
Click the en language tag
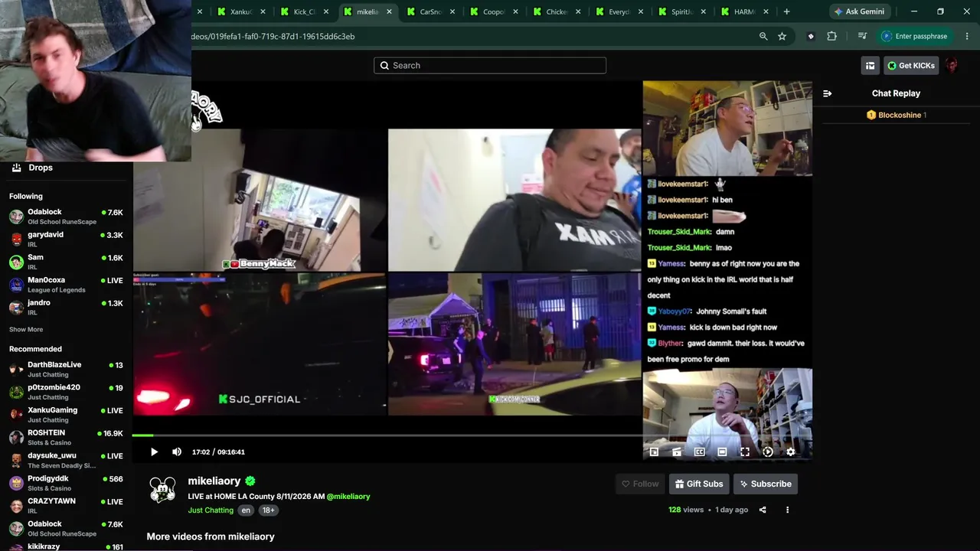tap(246, 510)
